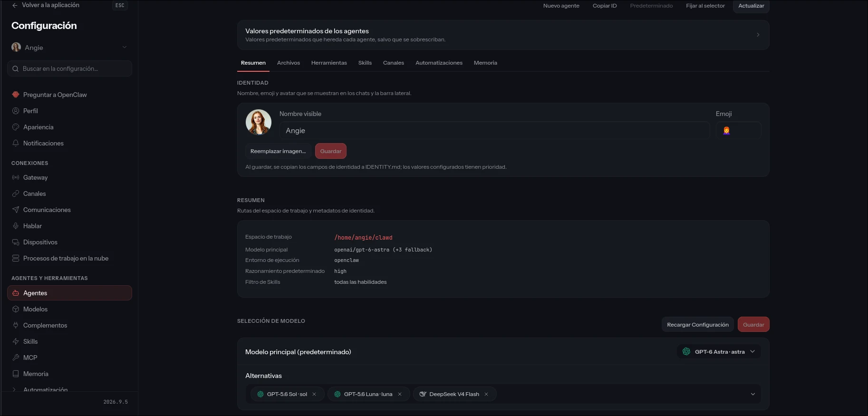Click Reemplazar imagen button
This screenshot has height=416, width=868.
click(x=278, y=151)
